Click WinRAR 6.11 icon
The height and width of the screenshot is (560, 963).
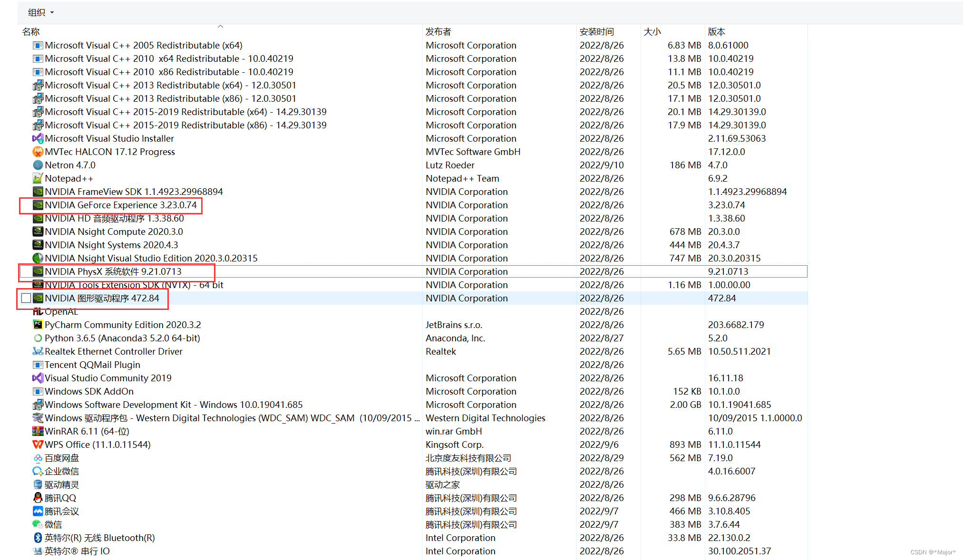point(38,431)
